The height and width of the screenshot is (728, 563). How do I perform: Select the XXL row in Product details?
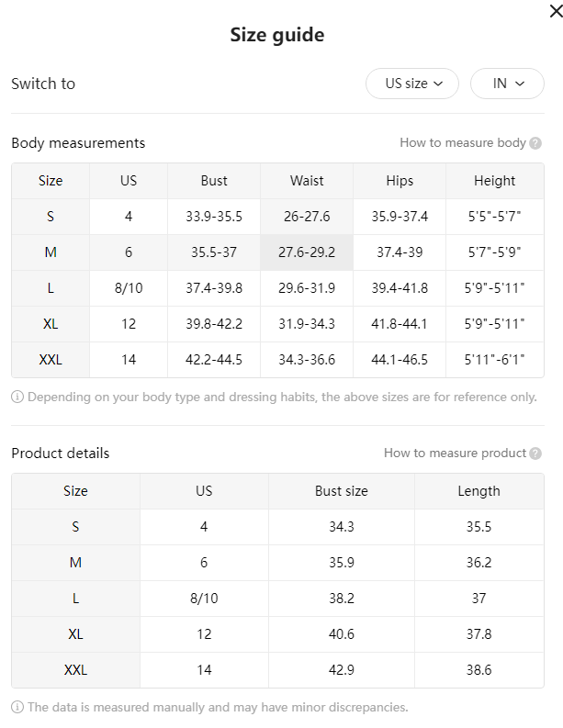pyautogui.click(x=277, y=670)
